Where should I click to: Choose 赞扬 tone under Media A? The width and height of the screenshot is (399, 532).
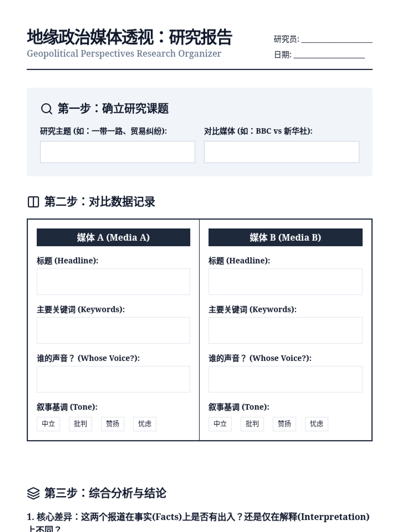(112, 424)
